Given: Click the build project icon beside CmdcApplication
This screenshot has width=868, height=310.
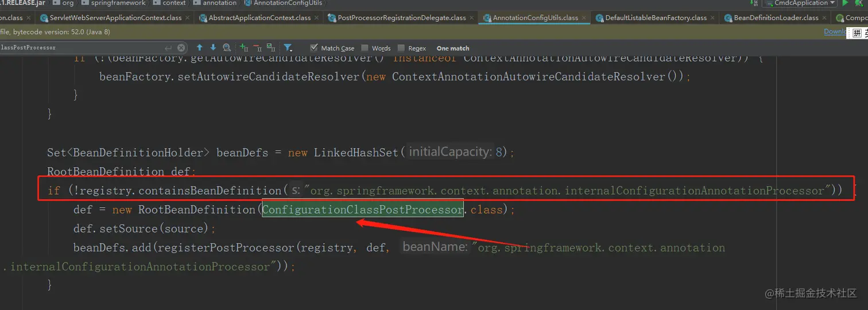Looking at the screenshot, I should 754,3.
